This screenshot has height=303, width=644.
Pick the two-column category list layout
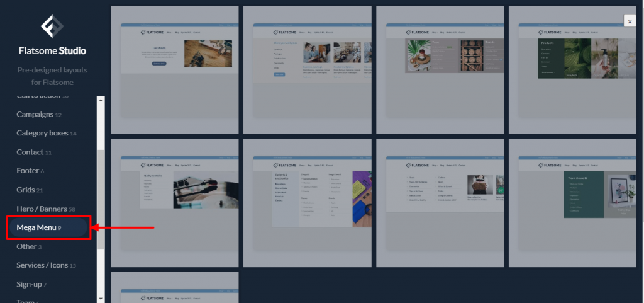[x=440, y=203]
